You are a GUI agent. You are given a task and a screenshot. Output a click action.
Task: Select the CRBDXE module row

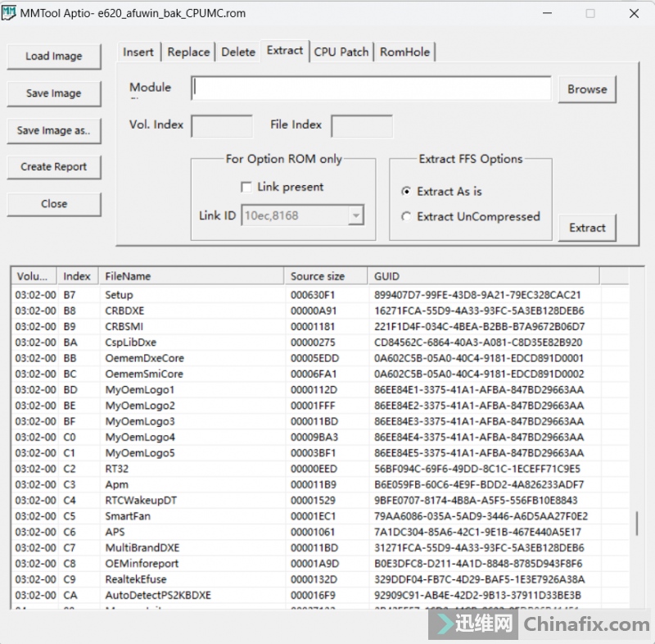coord(320,311)
